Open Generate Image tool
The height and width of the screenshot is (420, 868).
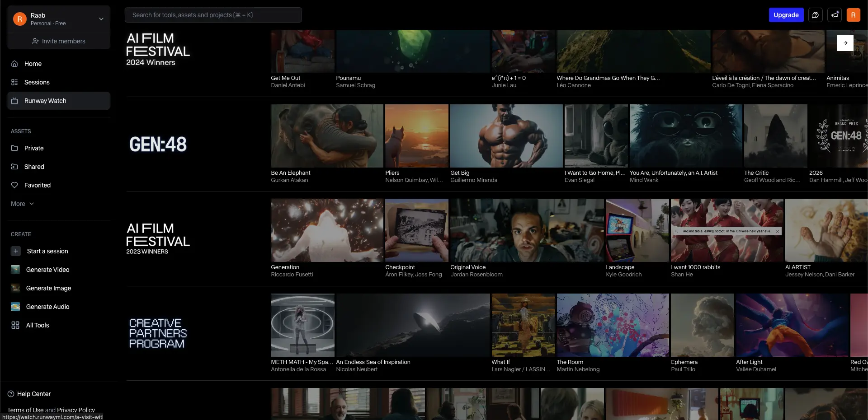click(59, 288)
